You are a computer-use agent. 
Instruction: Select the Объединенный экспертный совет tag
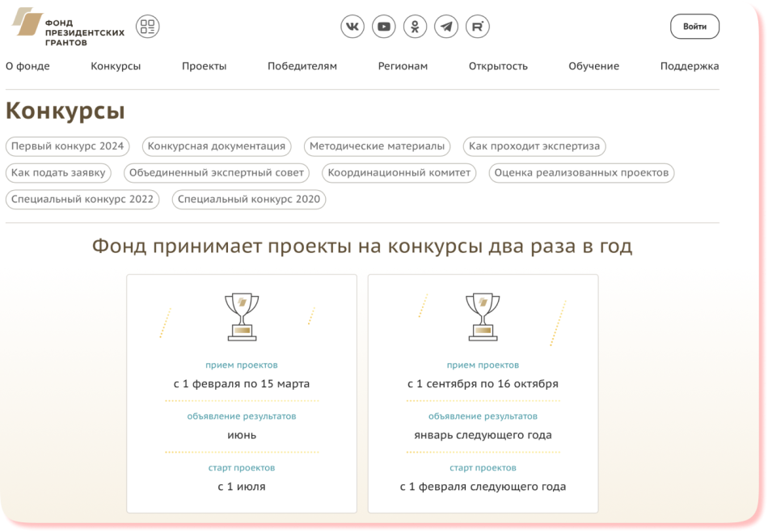point(217,172)
